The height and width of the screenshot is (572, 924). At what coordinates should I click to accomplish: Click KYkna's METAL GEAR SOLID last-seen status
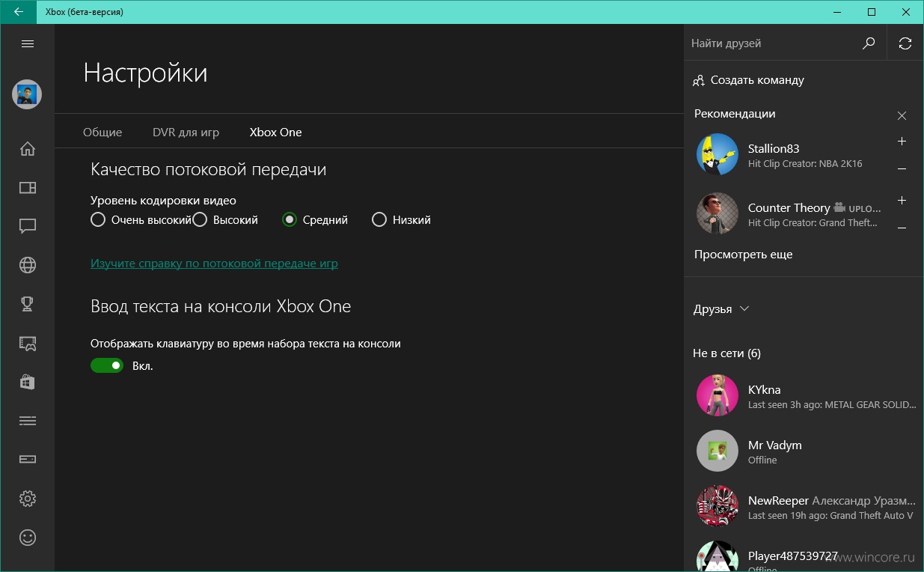(x=832, y=404)
